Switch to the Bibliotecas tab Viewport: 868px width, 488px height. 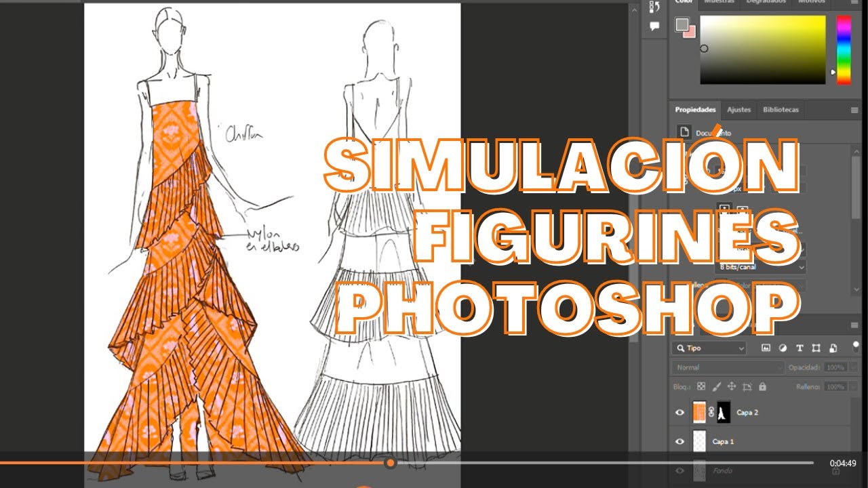781,110
